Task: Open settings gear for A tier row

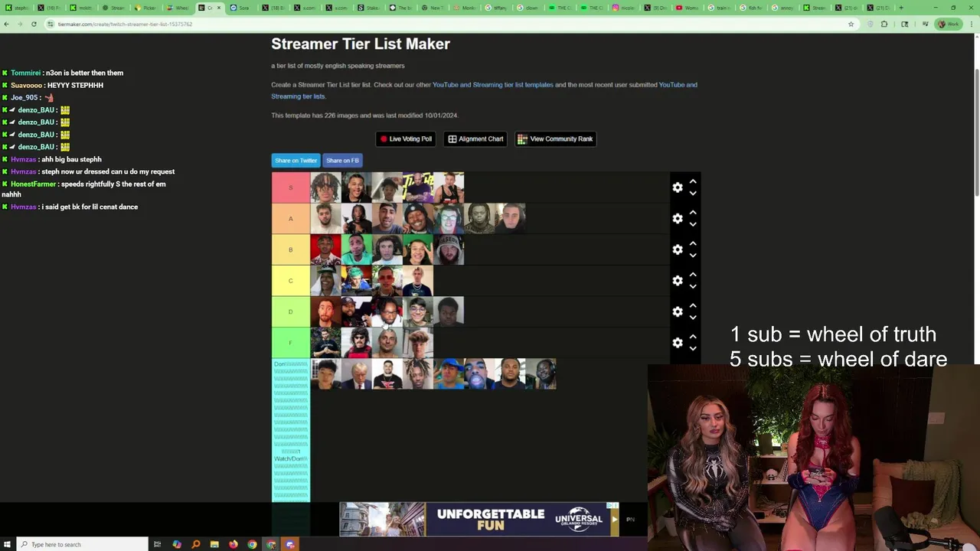Action: [x=678, y=219]
